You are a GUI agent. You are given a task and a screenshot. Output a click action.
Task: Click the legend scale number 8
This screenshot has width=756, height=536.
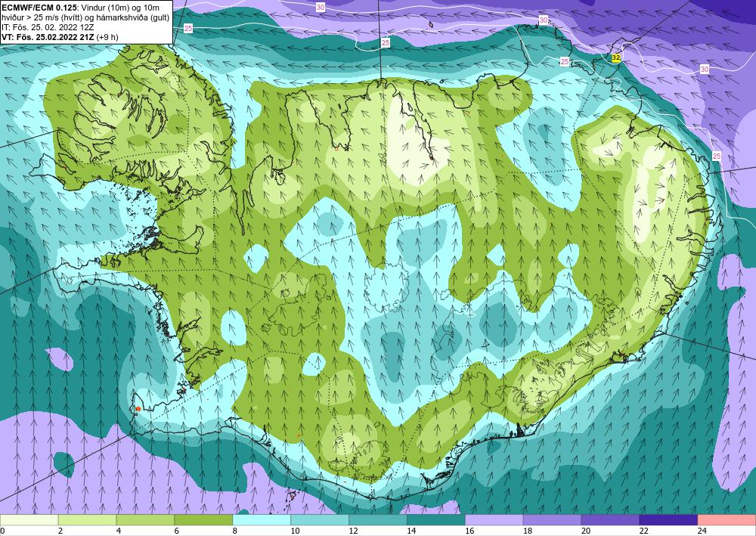pos(235,531)
